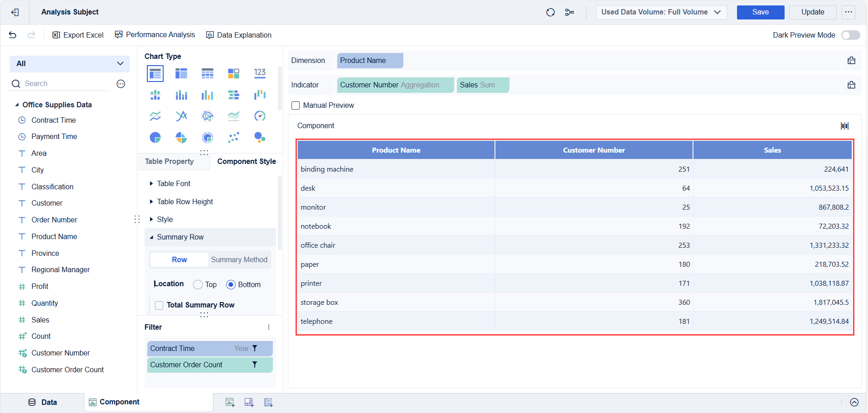Viewport: 868px width, 413px height.
Task: Click the Save button
Action: click(x=760, y=12)
